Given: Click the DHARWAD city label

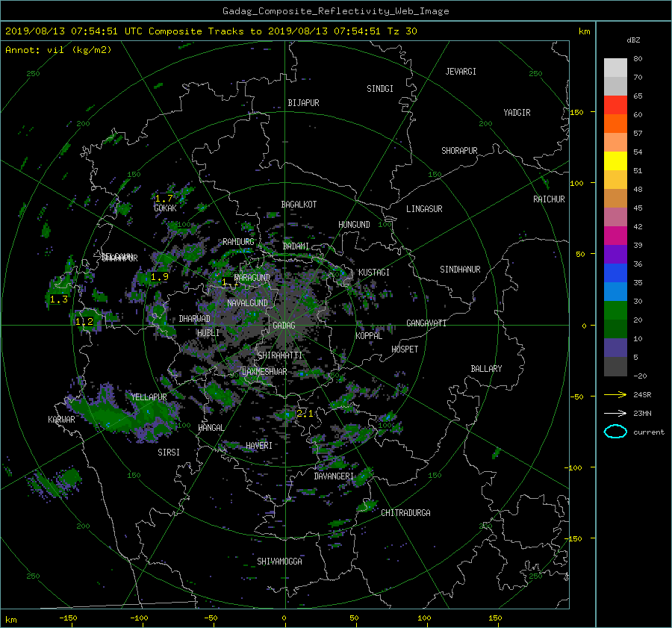Looking at the screenshot, I should click(195, 319).
